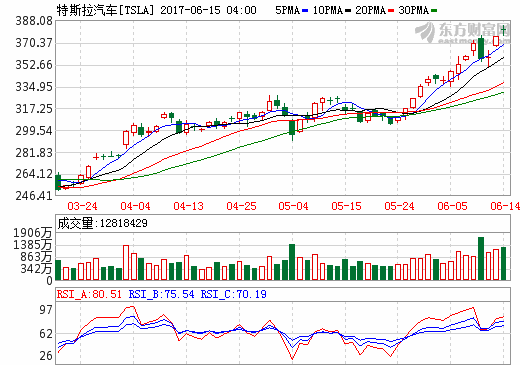Click the date label 05-15
This screenshot has width=520, height=365.
[x=346, y=206]
